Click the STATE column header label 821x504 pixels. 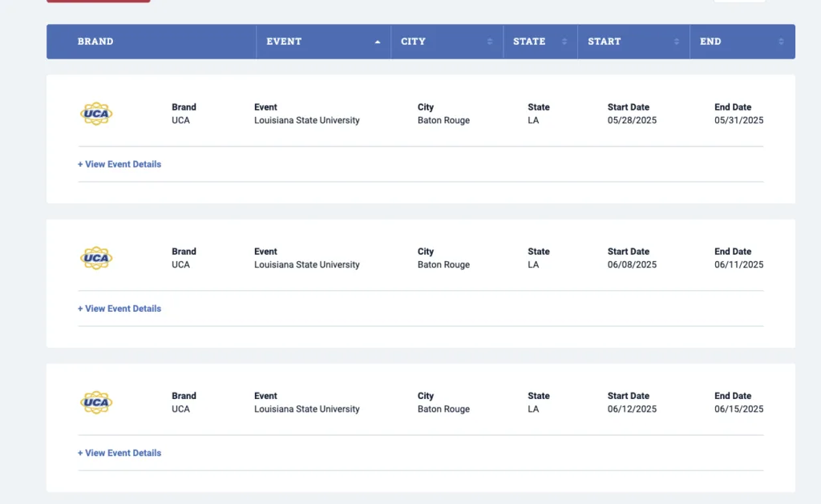coord(529,42)
